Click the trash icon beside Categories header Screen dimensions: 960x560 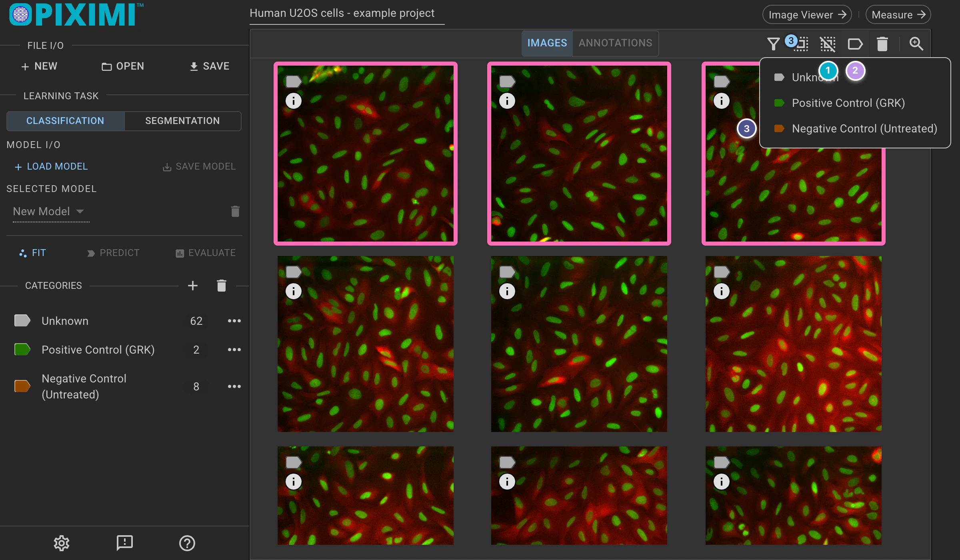[222, 286]
